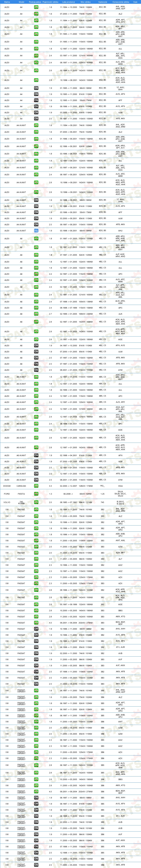Click the petrol icon in the VW Passat 3B3 AZM, BFF row
The image size is (141, 868).
36,553
